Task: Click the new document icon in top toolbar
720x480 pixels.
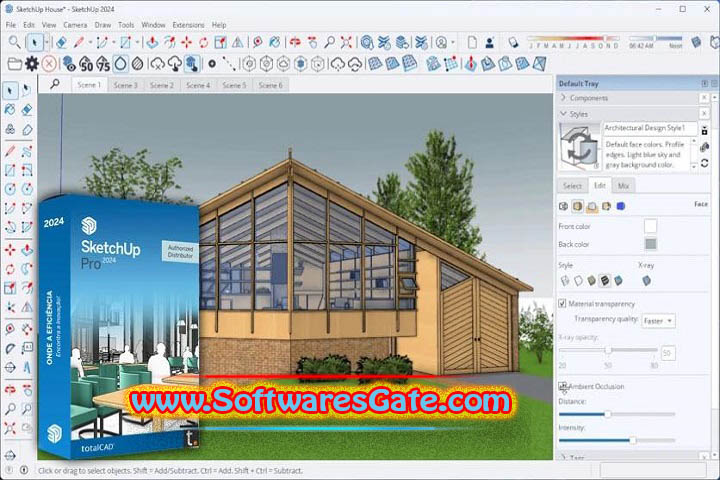Action: pos(472,43)
